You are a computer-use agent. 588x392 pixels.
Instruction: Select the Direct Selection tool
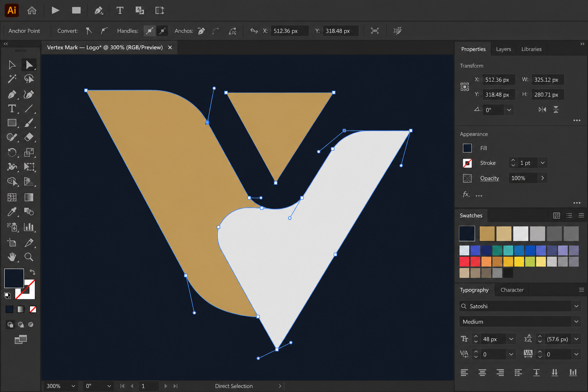tap(29, 65)
